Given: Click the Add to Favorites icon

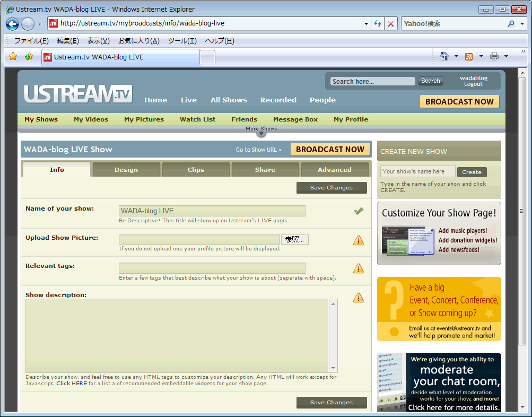Looking at the screenshot, I should point(29,57).
